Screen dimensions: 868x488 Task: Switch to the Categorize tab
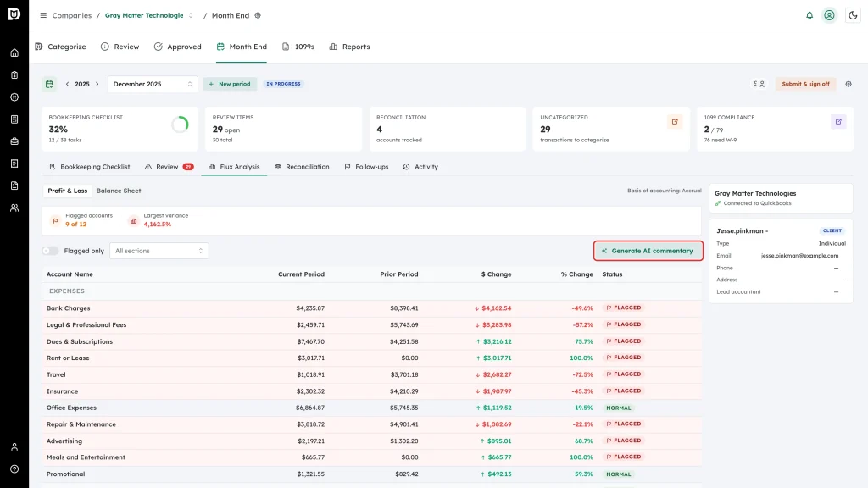[x=61, y=47]
